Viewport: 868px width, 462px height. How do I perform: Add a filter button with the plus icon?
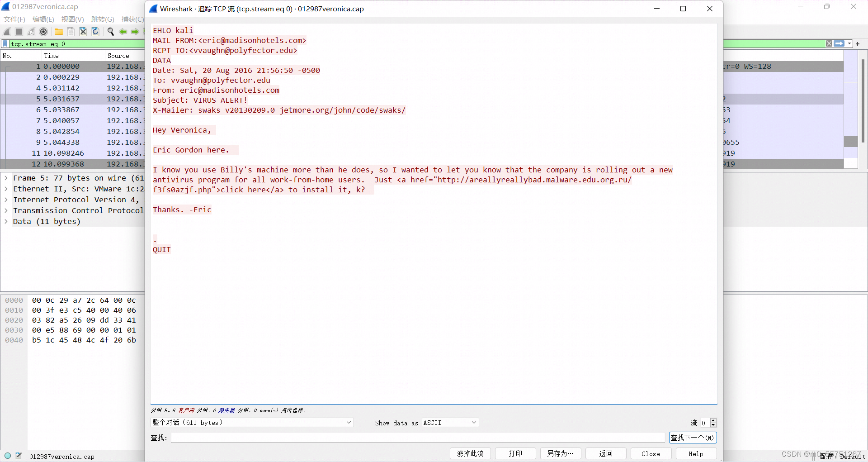858,44
